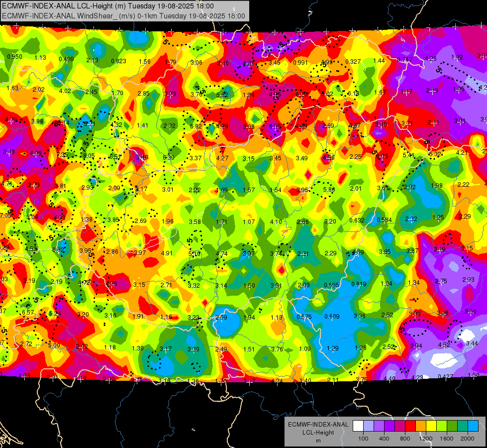
Task: Click the 5.41 wind shear value
Action: [x=409, y=155]
